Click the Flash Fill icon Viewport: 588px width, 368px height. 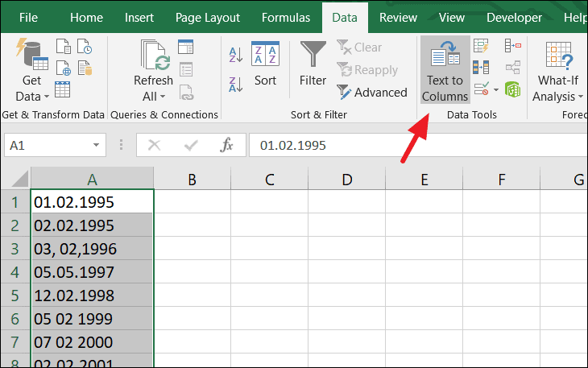481,47
